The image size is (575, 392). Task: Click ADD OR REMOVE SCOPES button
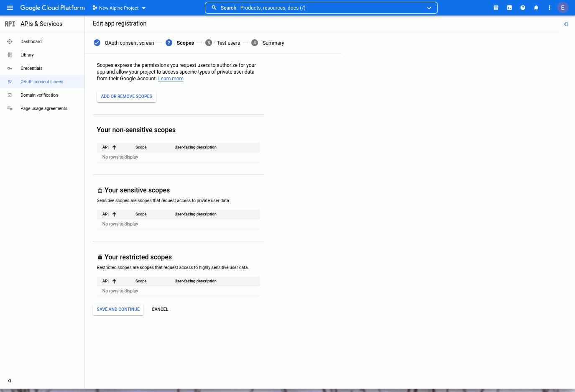pos(126,96)
